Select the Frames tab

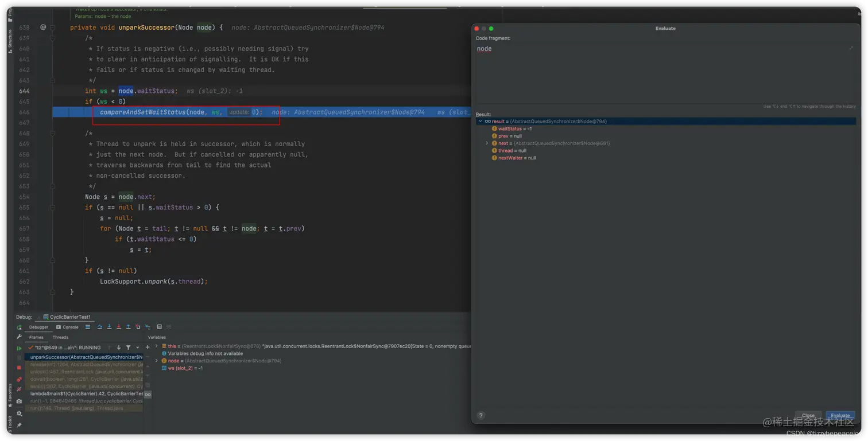(36, 337)
